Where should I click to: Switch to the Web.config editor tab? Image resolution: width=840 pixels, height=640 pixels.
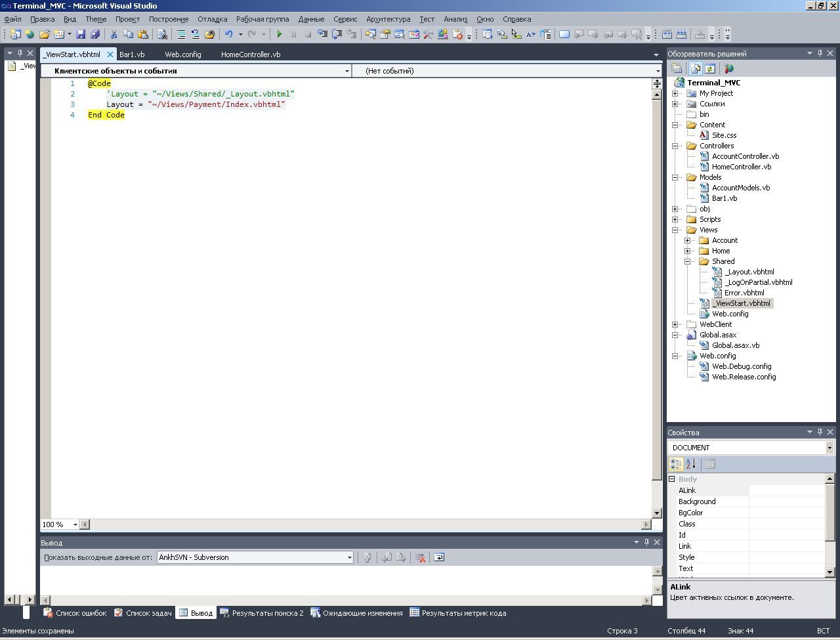[183, 54]
